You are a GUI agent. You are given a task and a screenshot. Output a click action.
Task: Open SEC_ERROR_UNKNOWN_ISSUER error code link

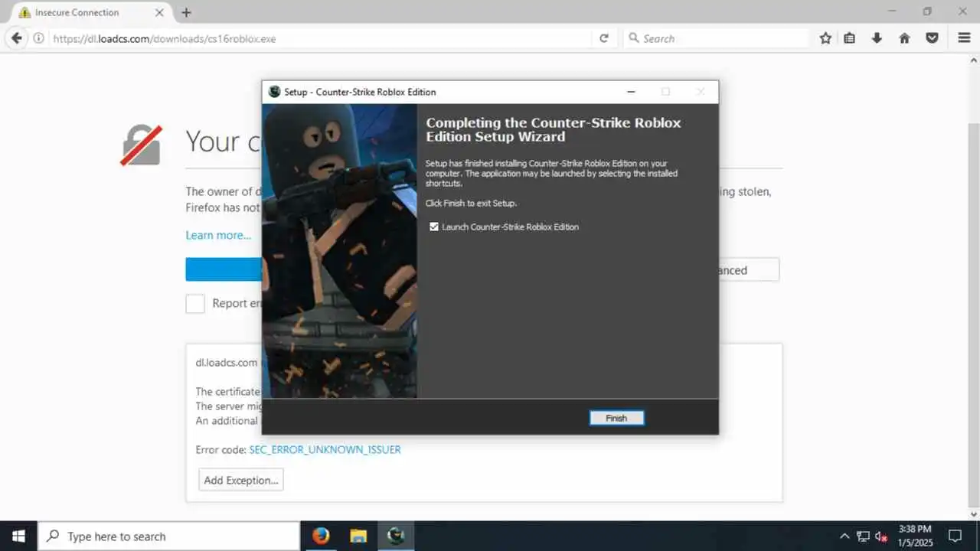coord(325,450)
